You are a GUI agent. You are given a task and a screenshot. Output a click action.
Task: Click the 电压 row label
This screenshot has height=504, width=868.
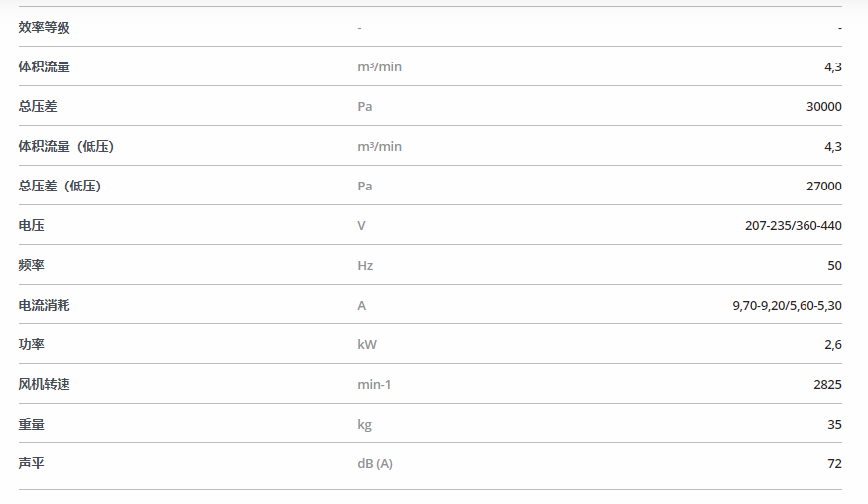pyautogui.click(x=31, y=225)
